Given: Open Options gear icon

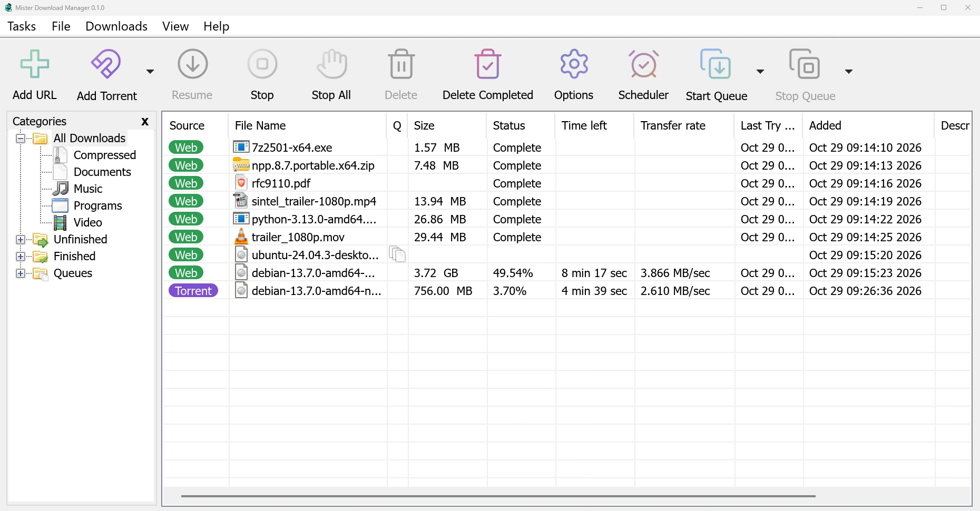Looking at the screenshot, I should tap(574, 64).
